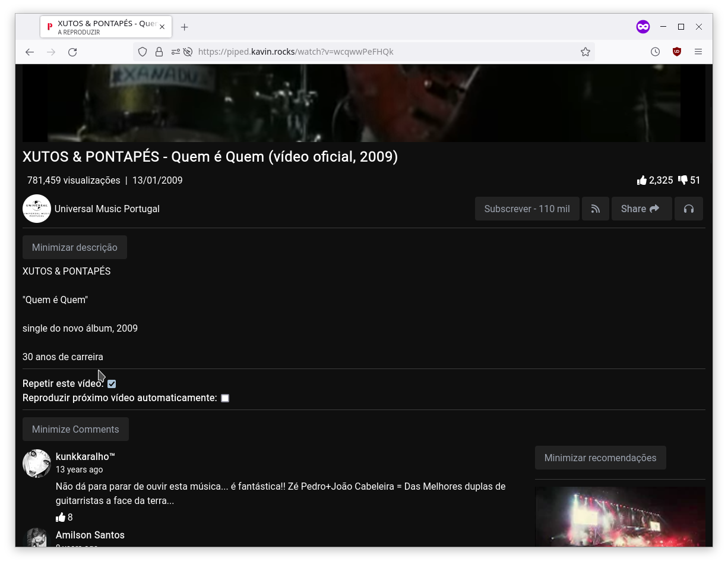Open the recommended concert video thumbnail
This screenshot has width=728, height=564.
coord(620,517)
